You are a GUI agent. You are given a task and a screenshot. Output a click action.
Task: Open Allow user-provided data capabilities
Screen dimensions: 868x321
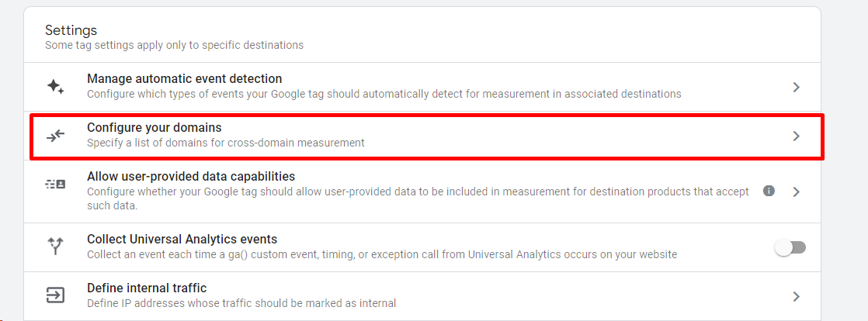click(x=422, y=192)
